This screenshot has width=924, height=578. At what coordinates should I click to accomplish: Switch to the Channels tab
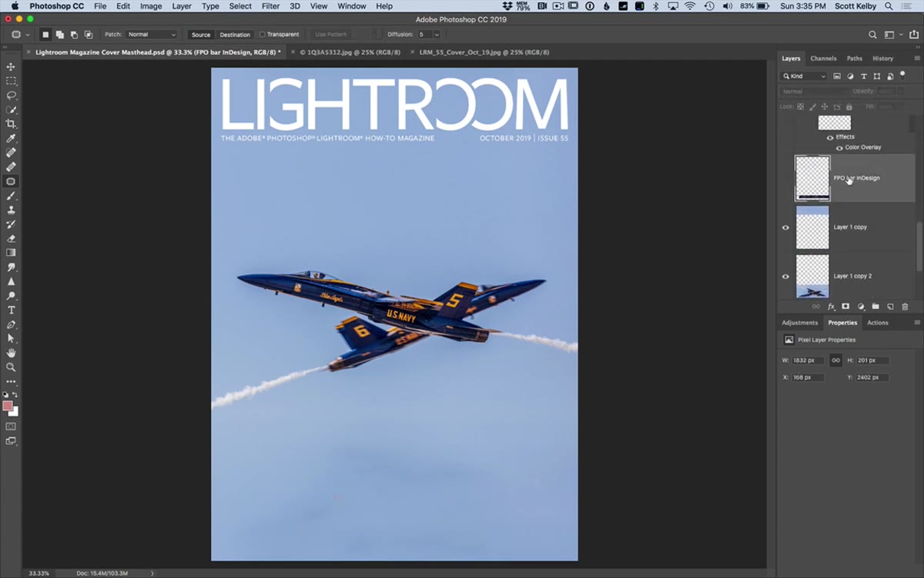click(x=823, y=59)
